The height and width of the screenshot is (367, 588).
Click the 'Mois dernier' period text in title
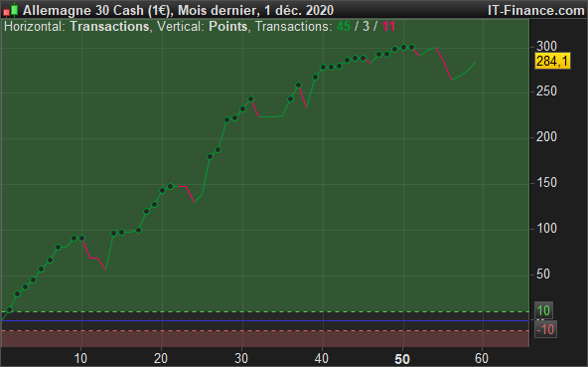pos(219,10)
